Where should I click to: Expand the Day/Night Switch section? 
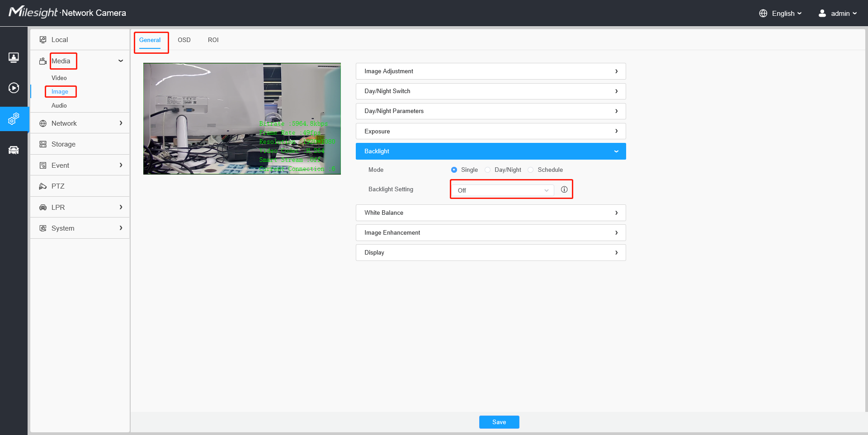pos(491,91)
